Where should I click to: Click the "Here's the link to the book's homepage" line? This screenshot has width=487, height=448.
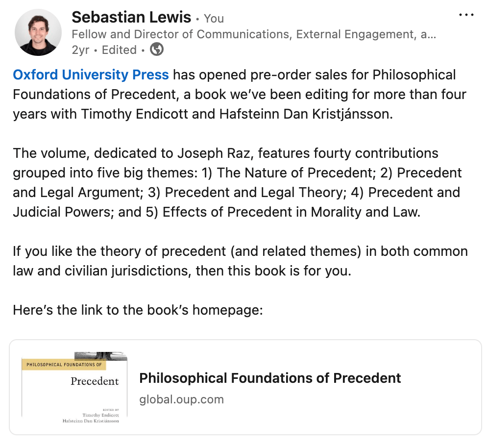138,310
